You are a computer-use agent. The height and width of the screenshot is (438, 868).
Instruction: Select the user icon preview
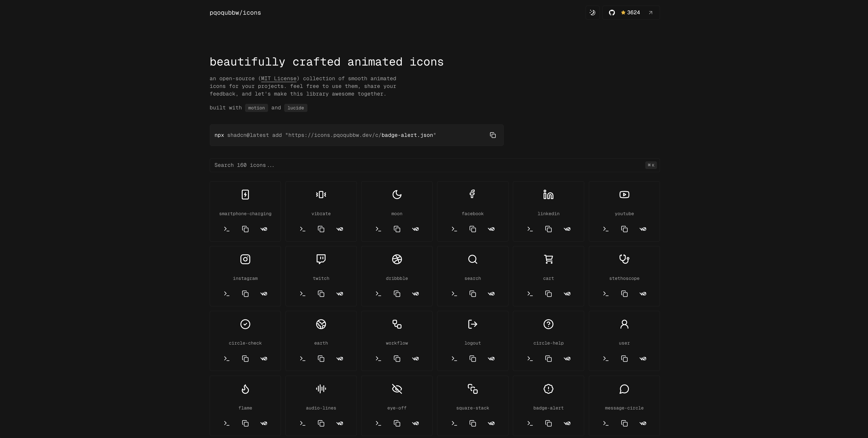624,324
